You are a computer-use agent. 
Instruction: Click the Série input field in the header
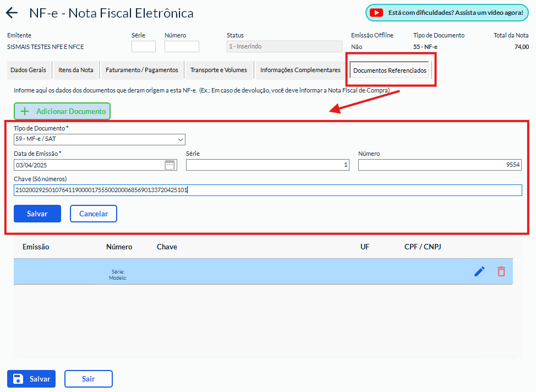coord(144,46)
